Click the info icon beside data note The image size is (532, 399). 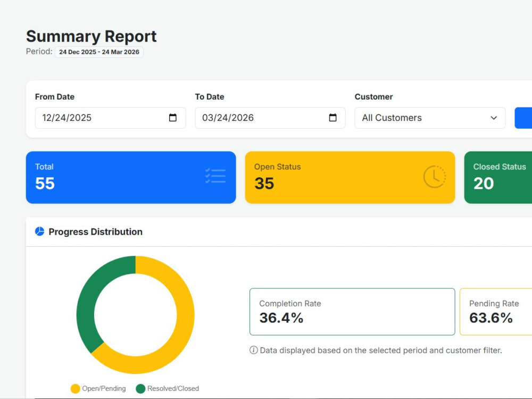point(253,350)
